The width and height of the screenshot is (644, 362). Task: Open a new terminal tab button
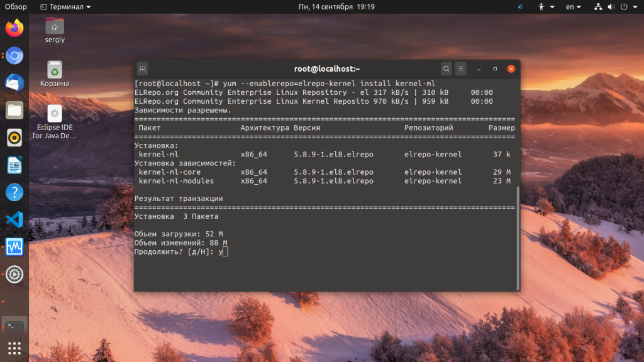tap(143, 69)
